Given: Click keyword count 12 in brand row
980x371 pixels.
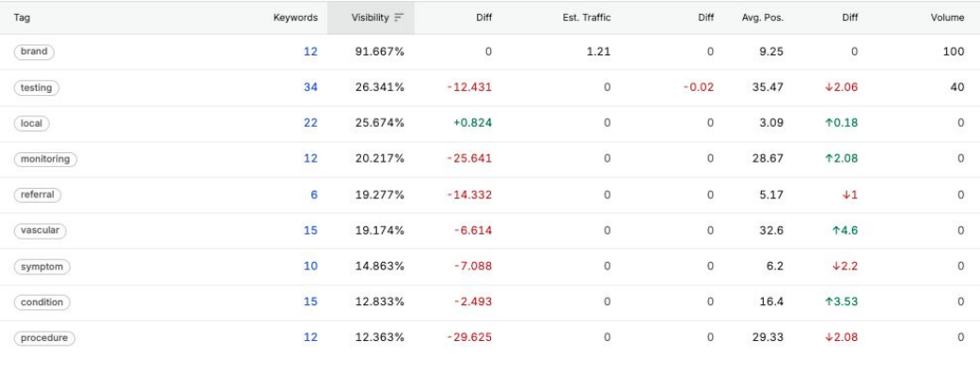Looking at the screenshot, I should (310, 52).
